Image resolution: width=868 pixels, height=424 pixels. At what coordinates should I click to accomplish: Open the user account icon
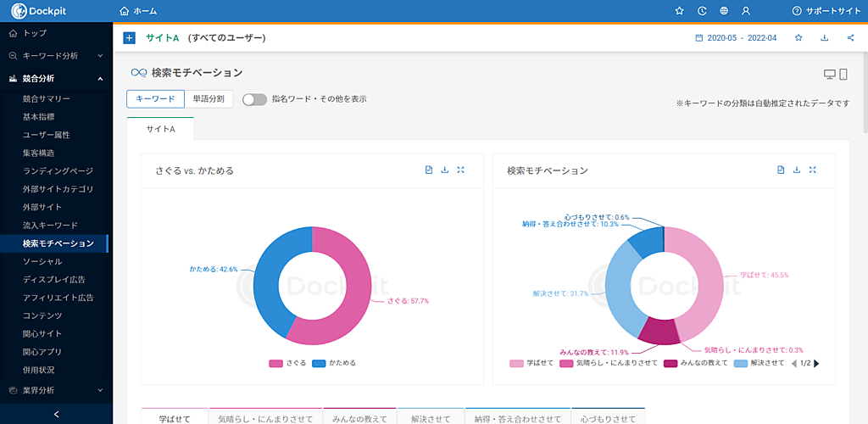(x=746, y=11)
